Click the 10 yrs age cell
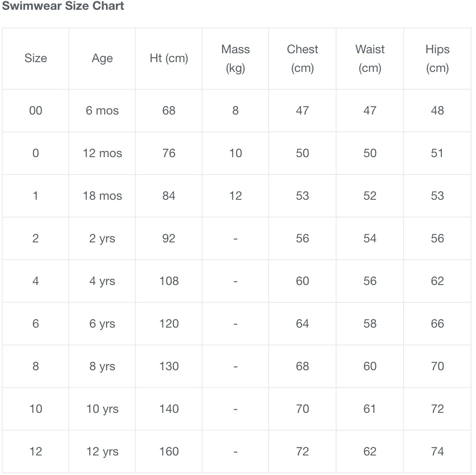 click(102, 409)
